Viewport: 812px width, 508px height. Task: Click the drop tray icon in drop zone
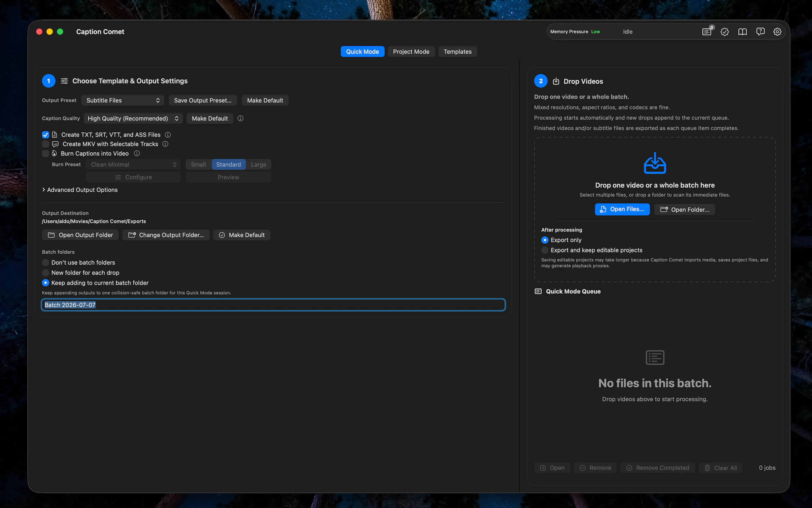pos(655,163)
